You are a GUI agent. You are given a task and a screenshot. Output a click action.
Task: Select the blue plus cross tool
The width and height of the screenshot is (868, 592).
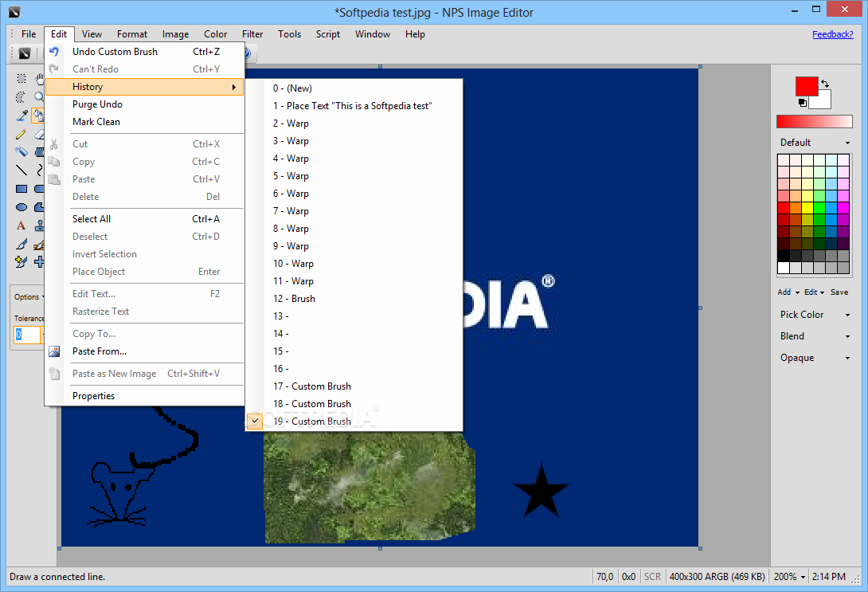pyautogui.click(x=39, y=262)
